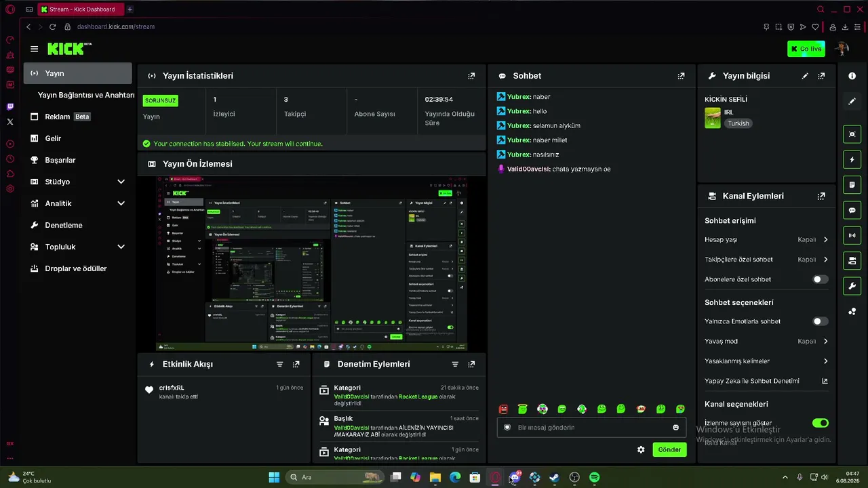Open the user avatar profile menu
The height and width of the screenshot is (488, 868).
[842, 49]
